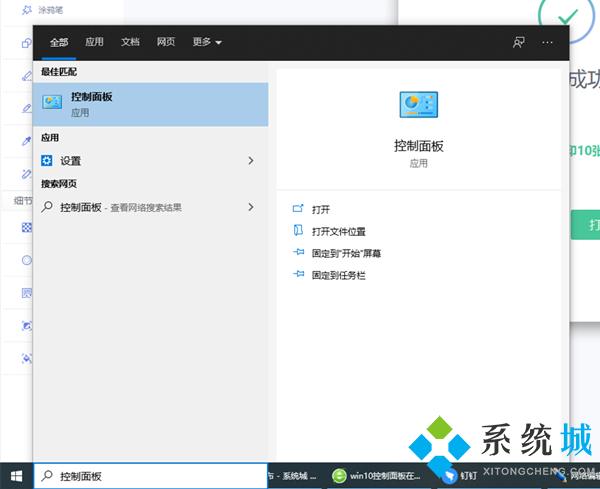Open 钉钉 in the taskbar
This screenshot has height=489, width=600.
tap(459, 476)
